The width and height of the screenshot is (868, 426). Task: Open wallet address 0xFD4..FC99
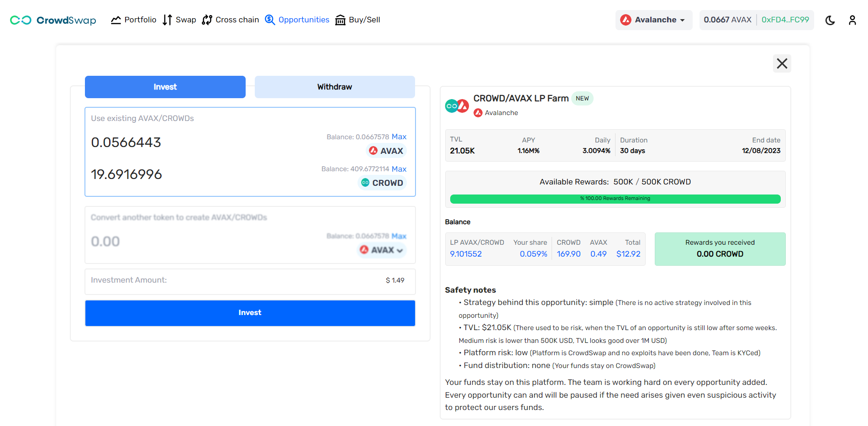(x=785, y=20)
